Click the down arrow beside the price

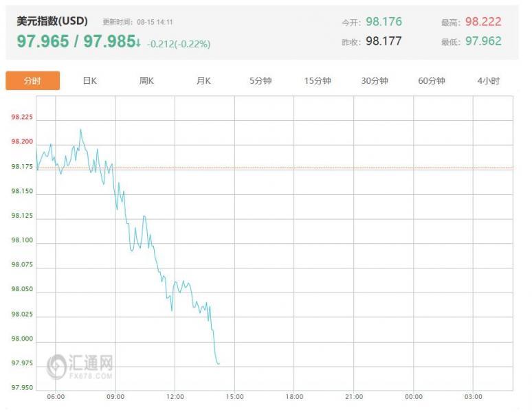click(138, 43)
